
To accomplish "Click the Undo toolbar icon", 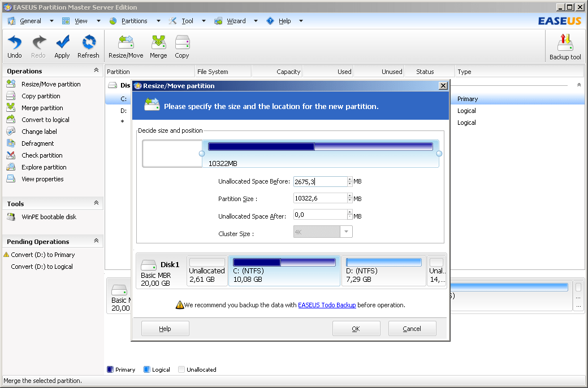I will tap(14, 46).
